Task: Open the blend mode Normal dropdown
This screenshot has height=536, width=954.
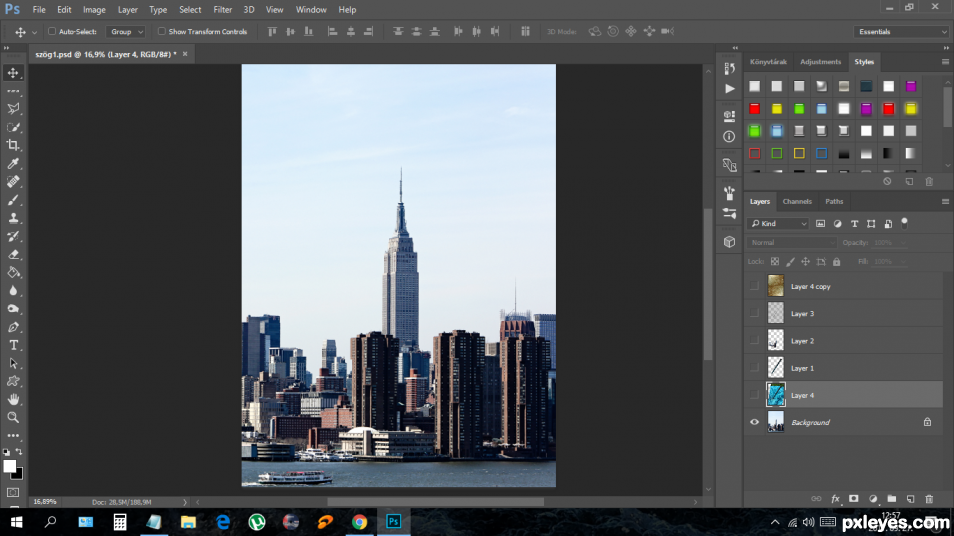Action: click(x=792, y=243)
